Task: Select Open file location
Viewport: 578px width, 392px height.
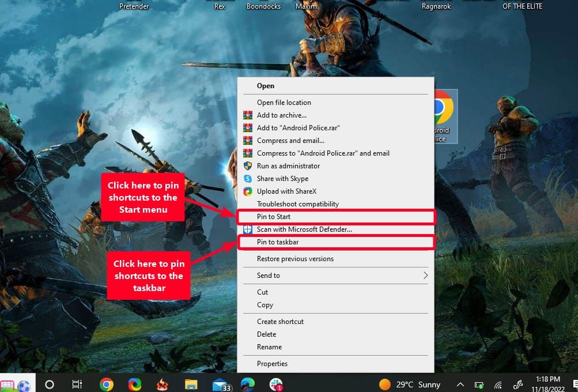Action: point(284,103)
